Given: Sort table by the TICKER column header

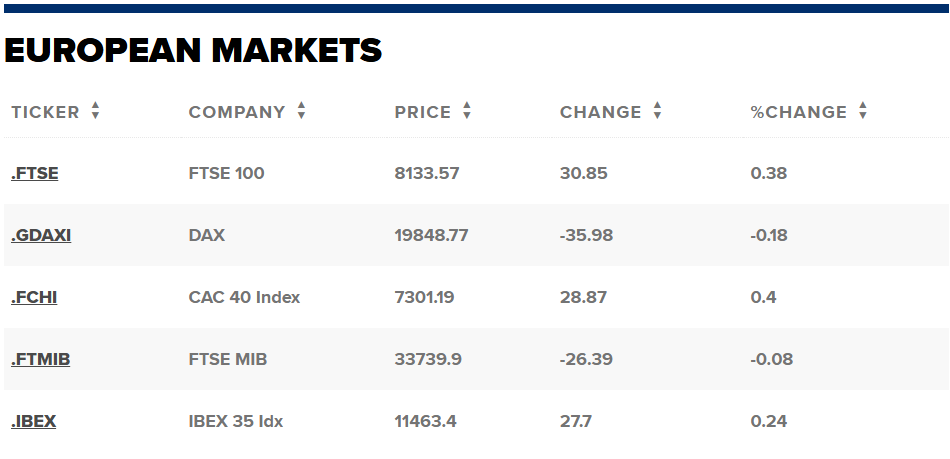Looking at the screenshot, I should [45, 112].
